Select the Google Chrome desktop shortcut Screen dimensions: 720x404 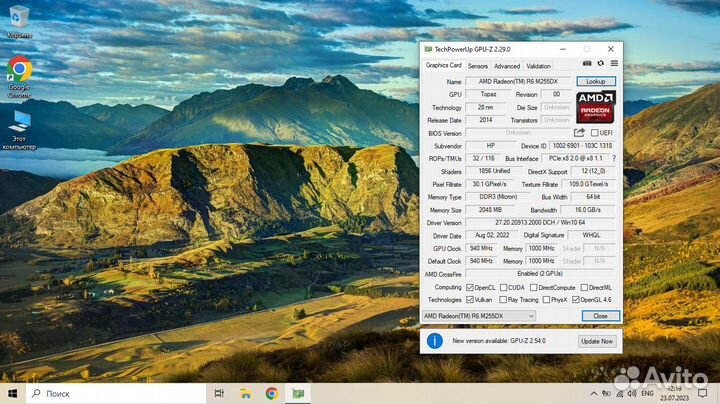point(19,77)
